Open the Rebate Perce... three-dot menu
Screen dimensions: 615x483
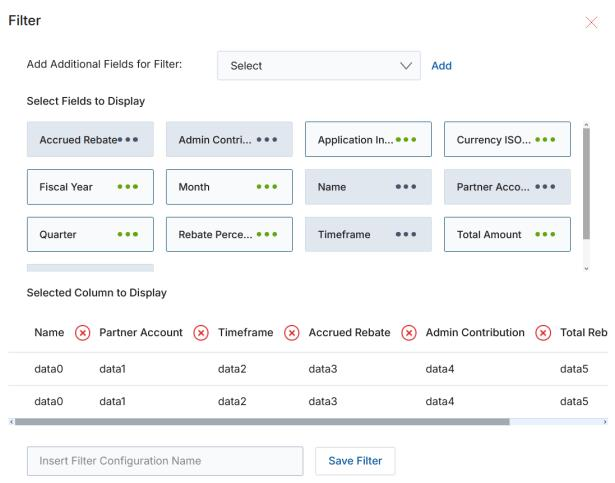267,234
